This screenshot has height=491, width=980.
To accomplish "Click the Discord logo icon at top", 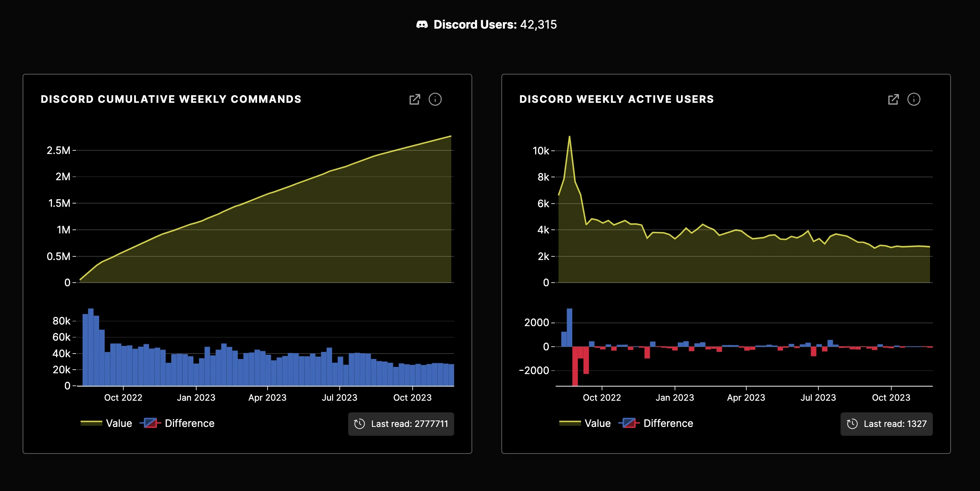I will [422, 25].
